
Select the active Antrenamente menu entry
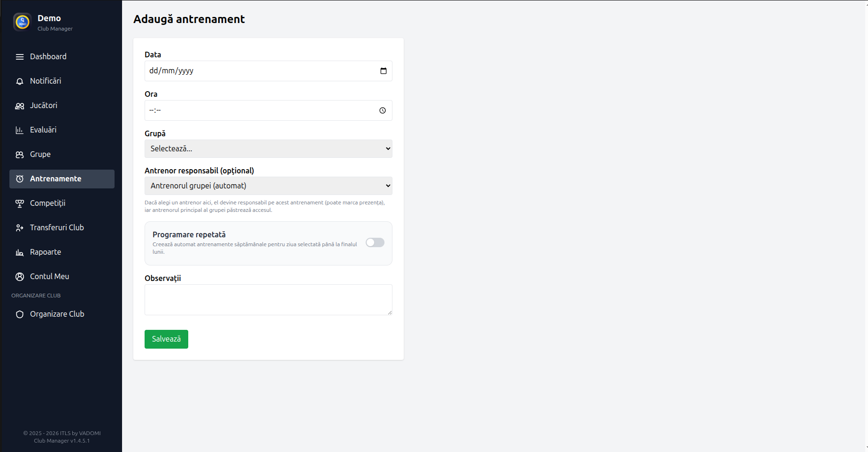(55, 179)
